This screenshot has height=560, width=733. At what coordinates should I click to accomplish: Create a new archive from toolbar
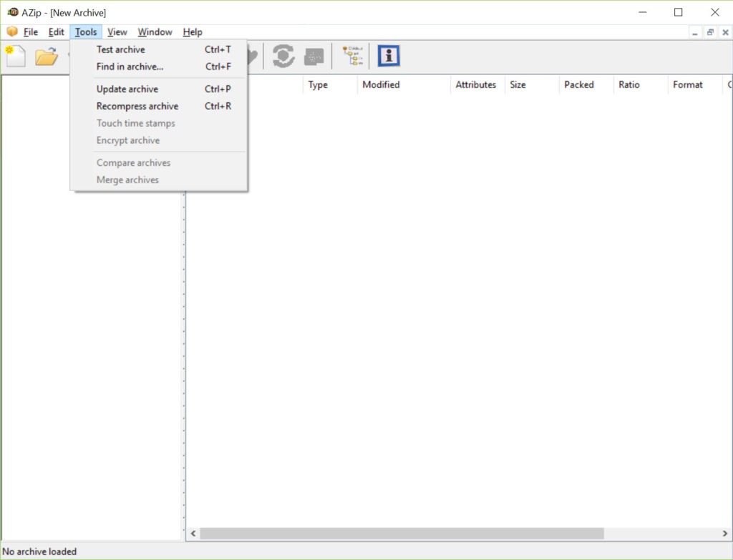[x=16, y=56]
